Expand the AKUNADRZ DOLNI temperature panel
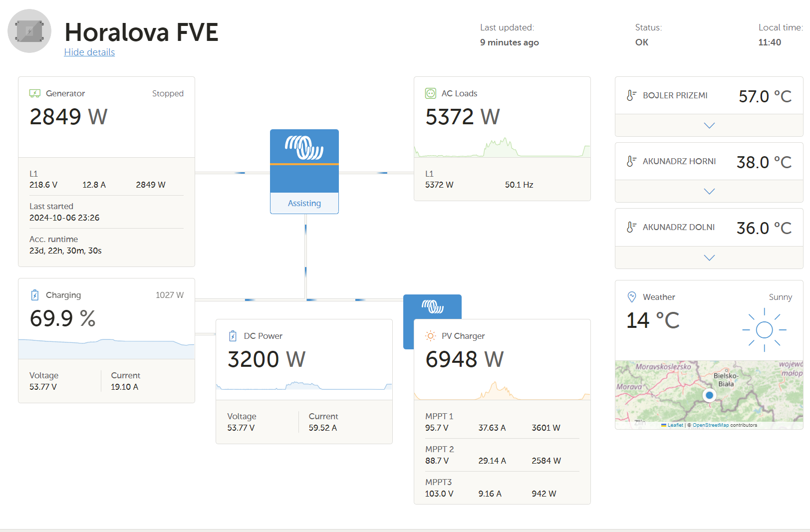The height and width of the screenshot is (532, 810). (709, 258)
